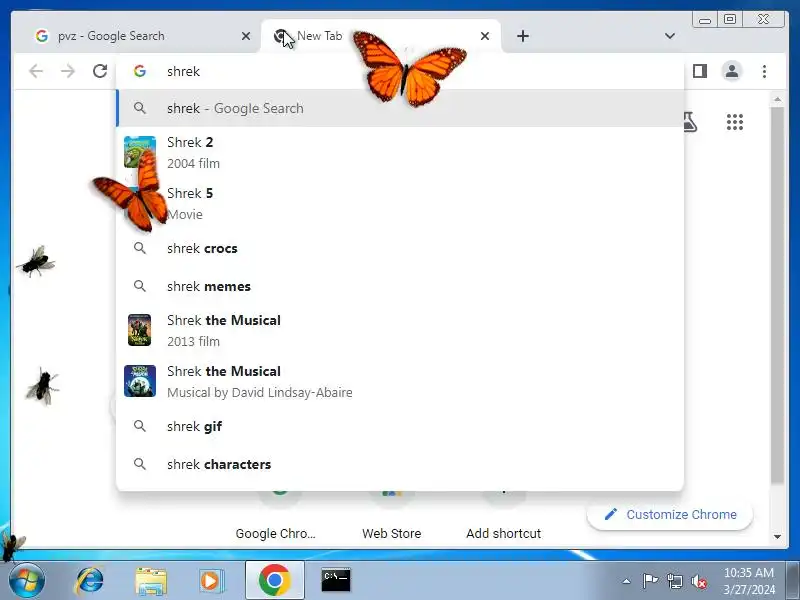Click Customize Chrome button
Image resolution: width=800 pixels, height=600 pixels.
tap(670, 514)
